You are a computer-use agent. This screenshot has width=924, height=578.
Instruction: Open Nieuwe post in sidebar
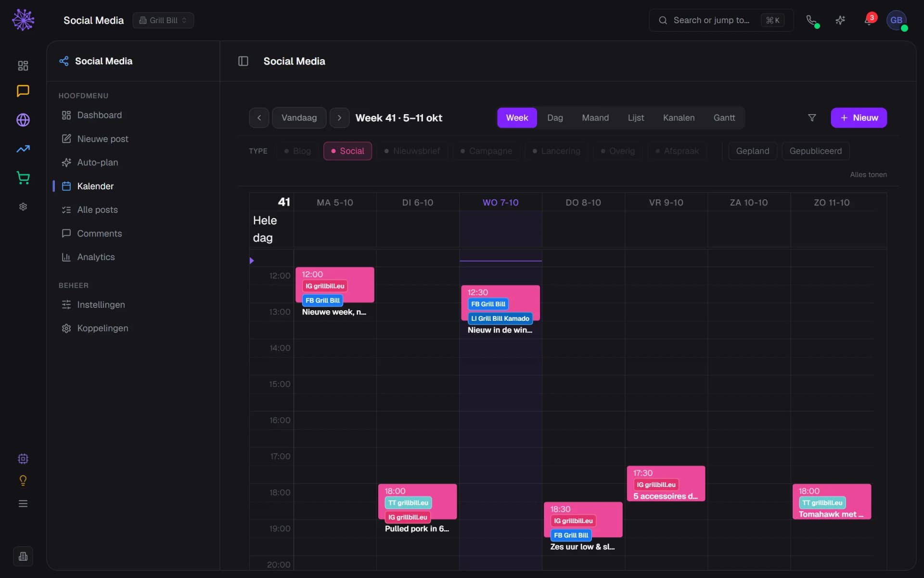tap(133, 139)
